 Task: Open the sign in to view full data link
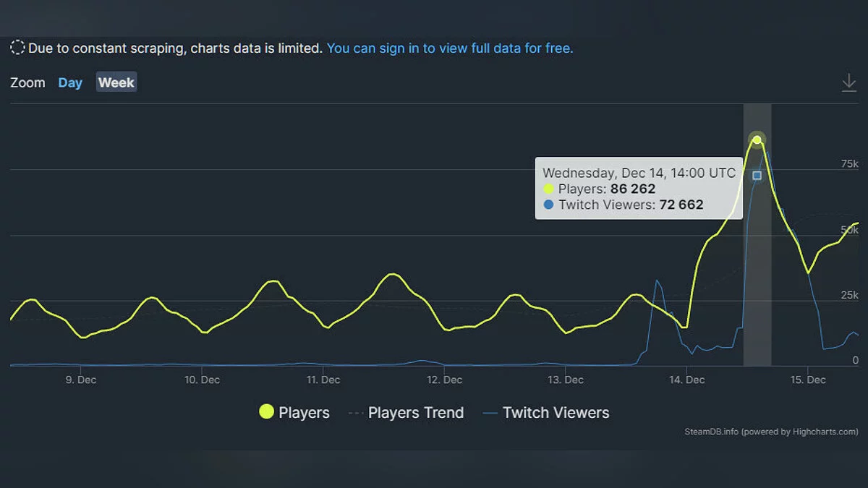450,48
